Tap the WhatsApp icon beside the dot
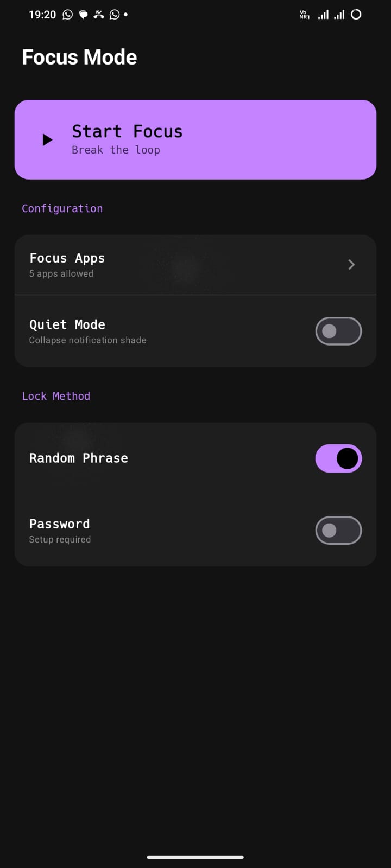391x868 pixels. pos(114,15)
